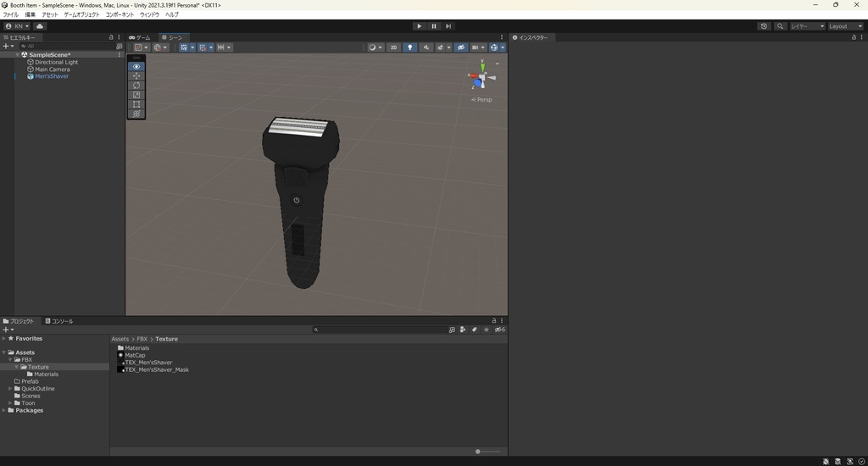
Task: Select the Rect tool in scene overlay
Action: [x=136, y=104]
